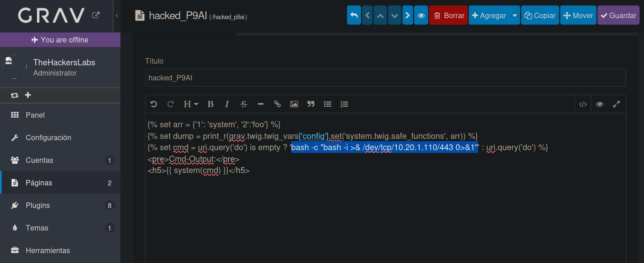The image size is (644, 263).
Task: Open Cuentas in the sidebar
Action: (x=60, y=160)
